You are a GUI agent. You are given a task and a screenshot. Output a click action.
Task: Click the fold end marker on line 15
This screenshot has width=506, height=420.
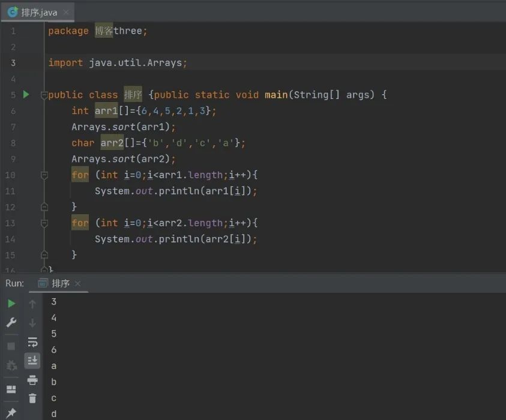[44, 255]
